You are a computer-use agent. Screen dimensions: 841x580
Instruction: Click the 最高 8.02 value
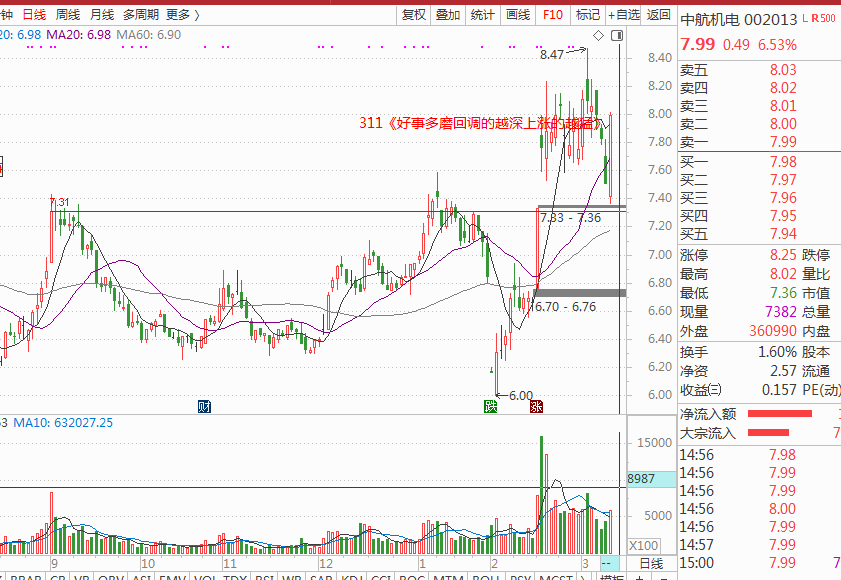coord(783,274)
